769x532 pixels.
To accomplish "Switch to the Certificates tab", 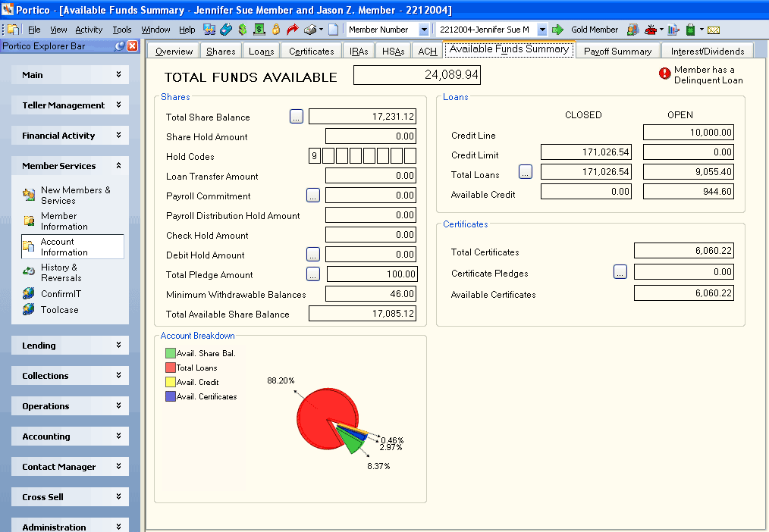I will 312,51.
